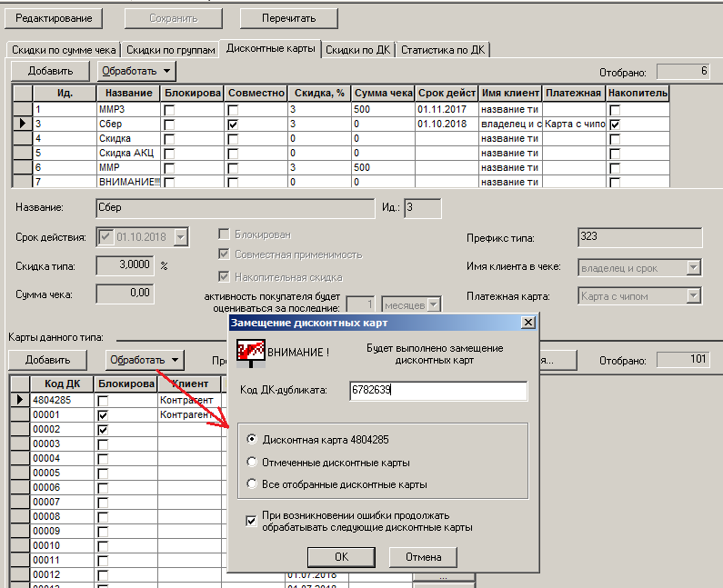Toggle Блокирован checkbox in Скидка АКЦ row
Image resolution: width=723 pixels, height=588 pixels.
[x=170, y=154]
